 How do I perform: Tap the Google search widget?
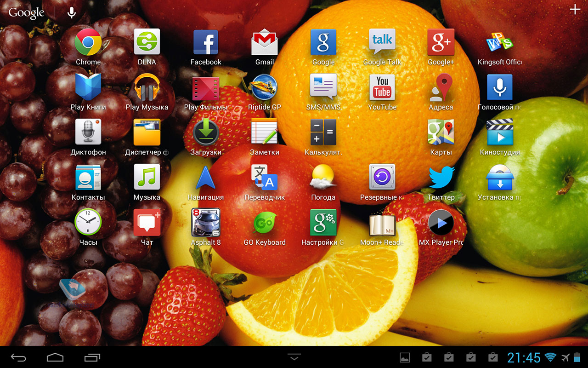click(26, 13)
